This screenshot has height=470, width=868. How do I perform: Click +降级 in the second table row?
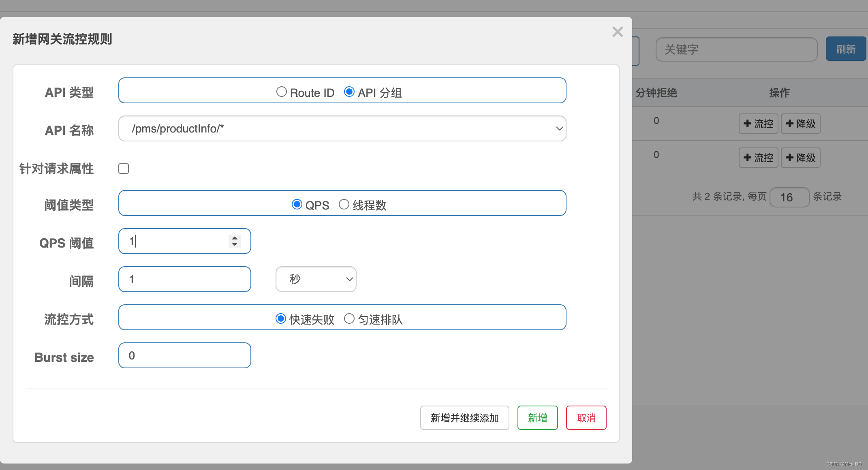(x=801, y=158)
